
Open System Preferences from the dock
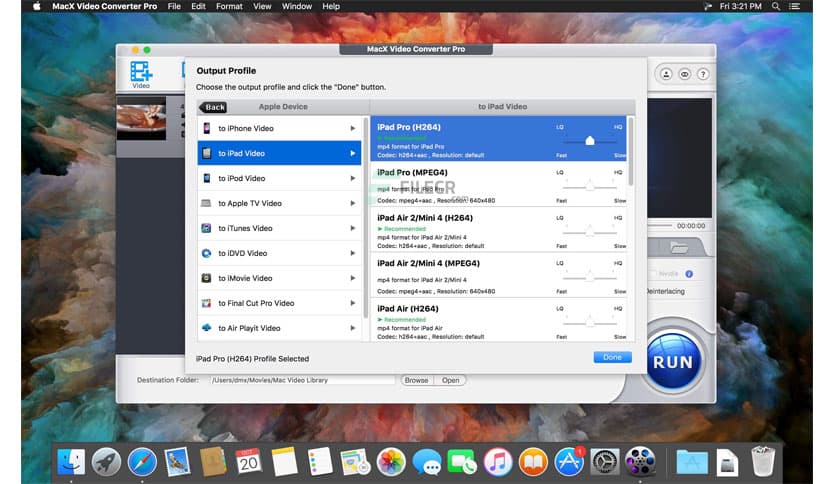(x=604, y=462)
